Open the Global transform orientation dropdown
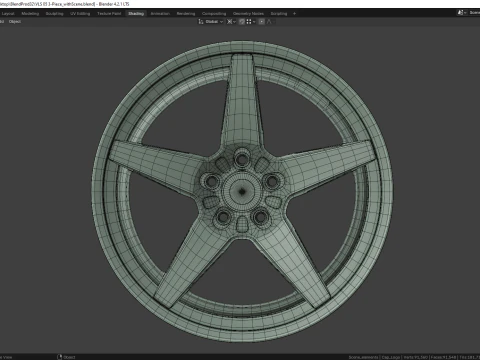 pyautogui.click(x=211, y=22)
